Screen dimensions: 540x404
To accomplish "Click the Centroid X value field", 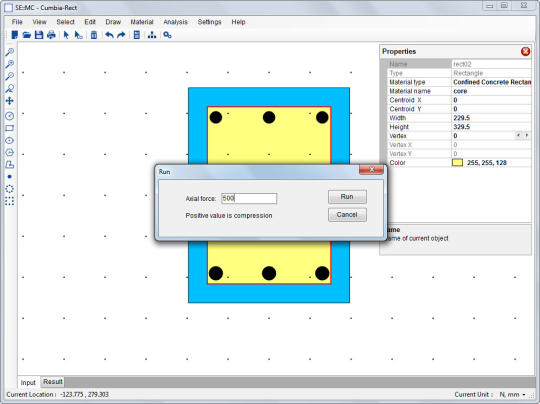I will click(491, 100).
